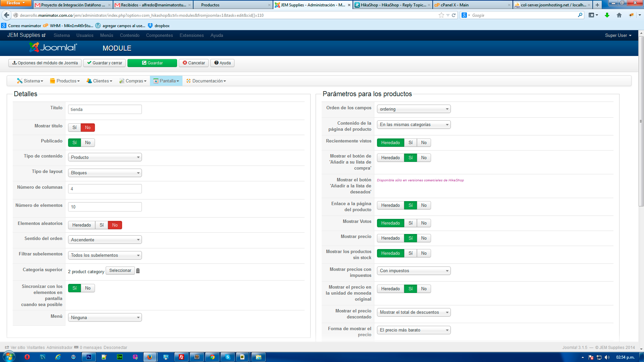The height and width of the screenshot is (362, 644).
Task: Expand the Orden de los campos dropdown
Action: click(x=414, y=109)
